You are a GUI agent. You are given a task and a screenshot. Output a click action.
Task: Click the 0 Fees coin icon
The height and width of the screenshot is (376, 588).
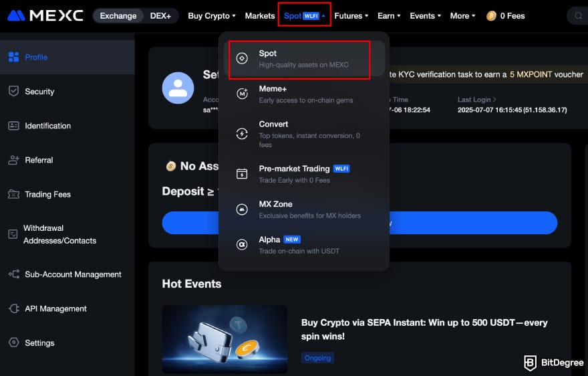(x=491, y=16)
